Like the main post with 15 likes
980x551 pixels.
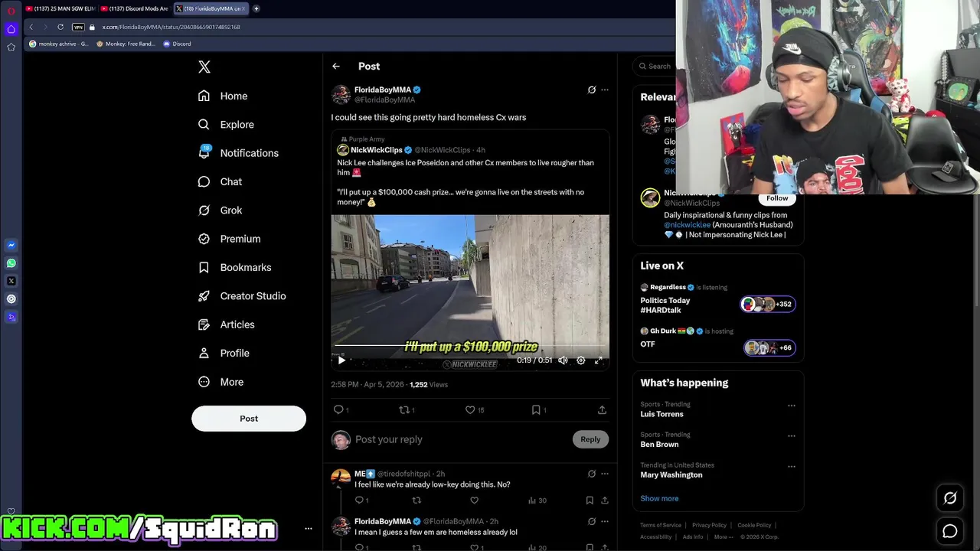point(470,410)
